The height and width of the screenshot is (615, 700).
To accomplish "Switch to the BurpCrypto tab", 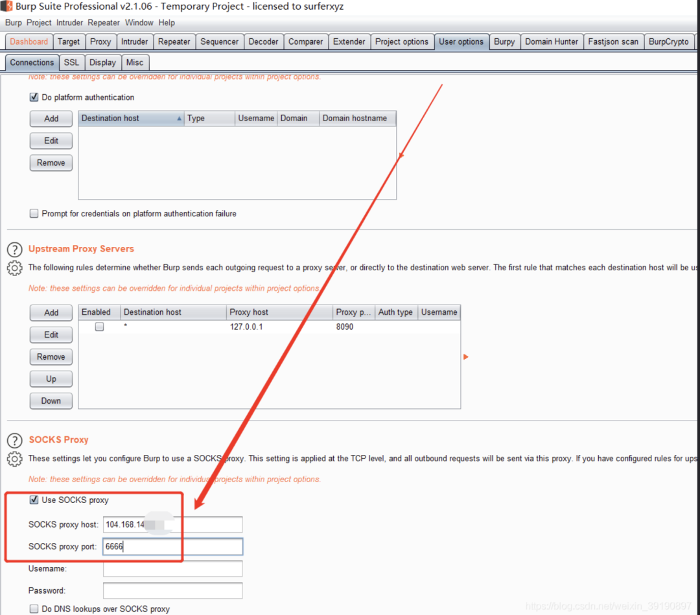I will click(x=669, y=42).
